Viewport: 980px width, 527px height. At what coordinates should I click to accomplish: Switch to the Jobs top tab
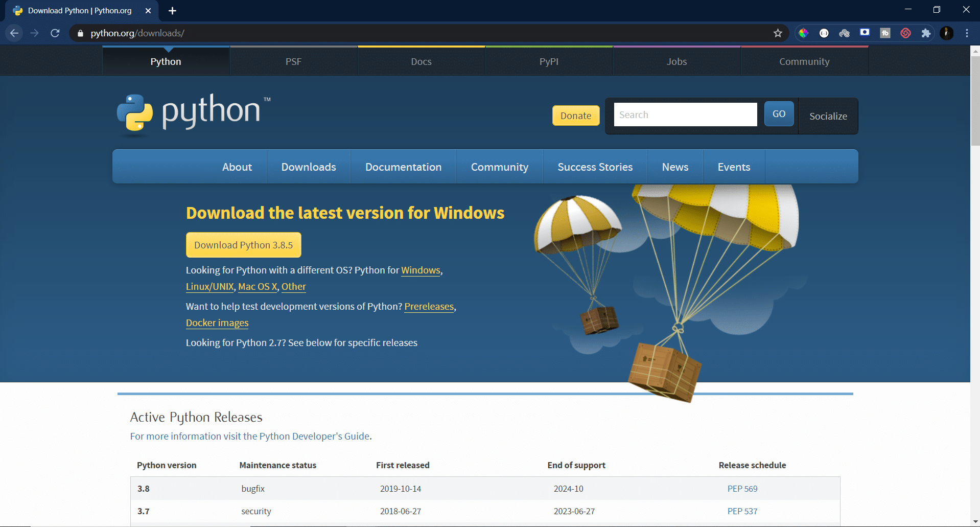click(x=677, y=61)
